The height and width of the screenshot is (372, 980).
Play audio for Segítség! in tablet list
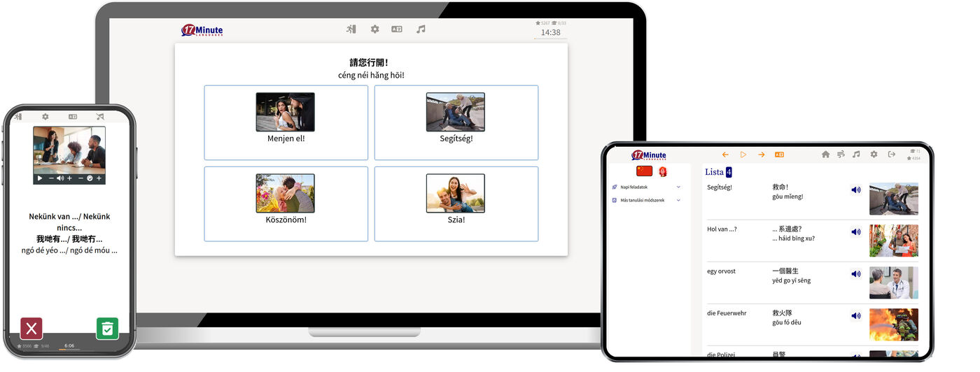click(855, 189)
